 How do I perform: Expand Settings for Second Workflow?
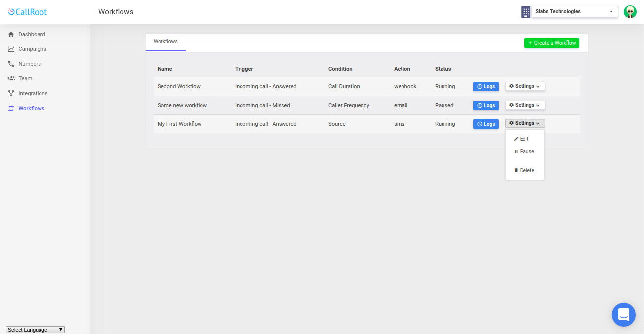(524, 86)
